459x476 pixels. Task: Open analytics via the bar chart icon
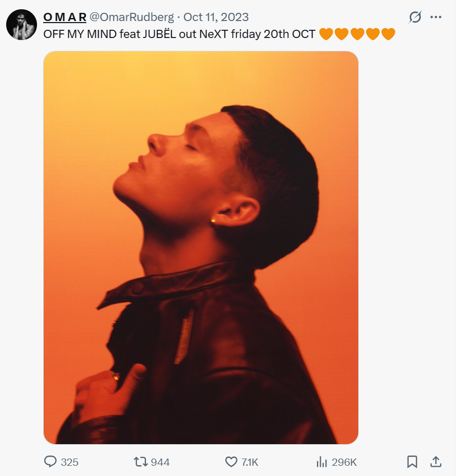tap(322, 462)
